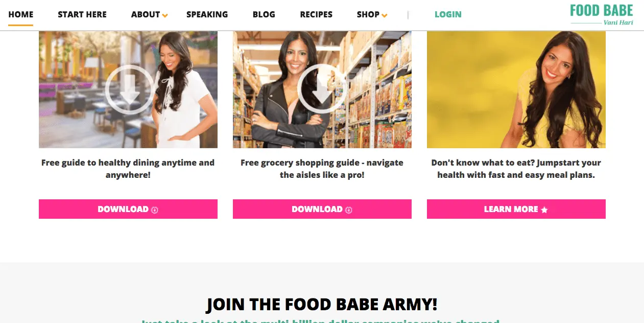Click Learn More about the meal plans
This screenshot has height=323, width=644.
[x=516, y=209]
